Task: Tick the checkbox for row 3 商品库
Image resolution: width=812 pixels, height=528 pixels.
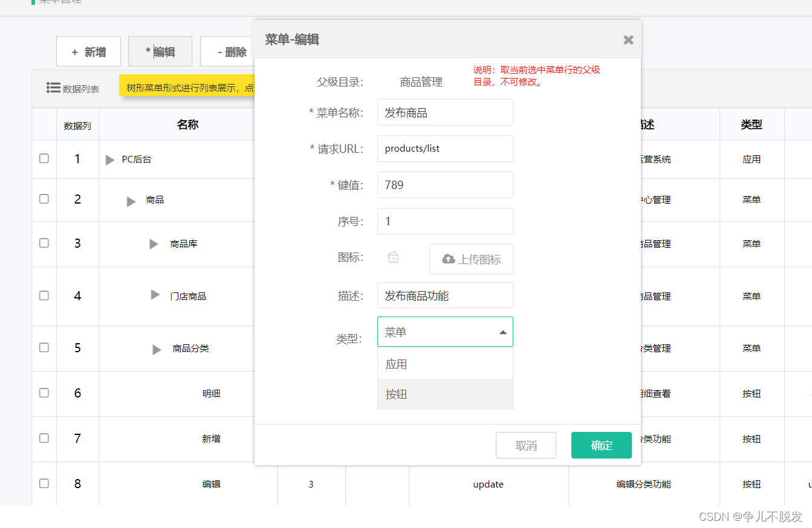Action: 44,243
